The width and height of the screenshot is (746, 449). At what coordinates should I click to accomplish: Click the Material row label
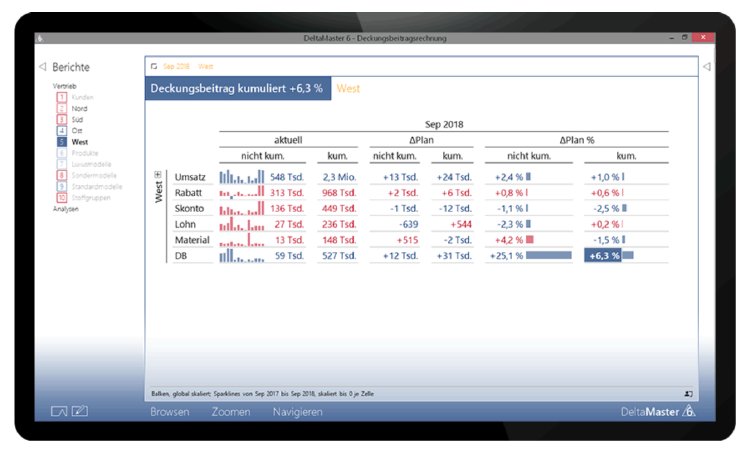(192, 240)
